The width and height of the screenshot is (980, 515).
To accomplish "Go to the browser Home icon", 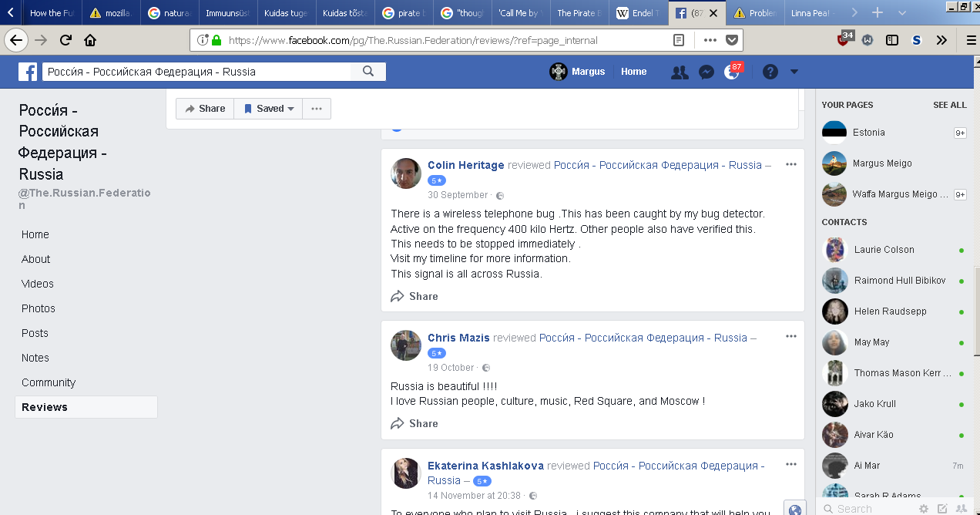I will [x=90, y=40].
